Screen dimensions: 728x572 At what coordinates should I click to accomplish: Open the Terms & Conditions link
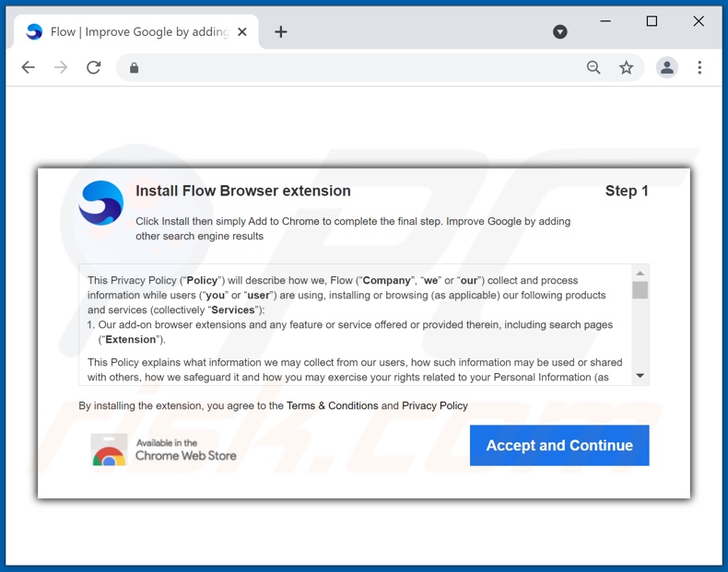[332, 406]
